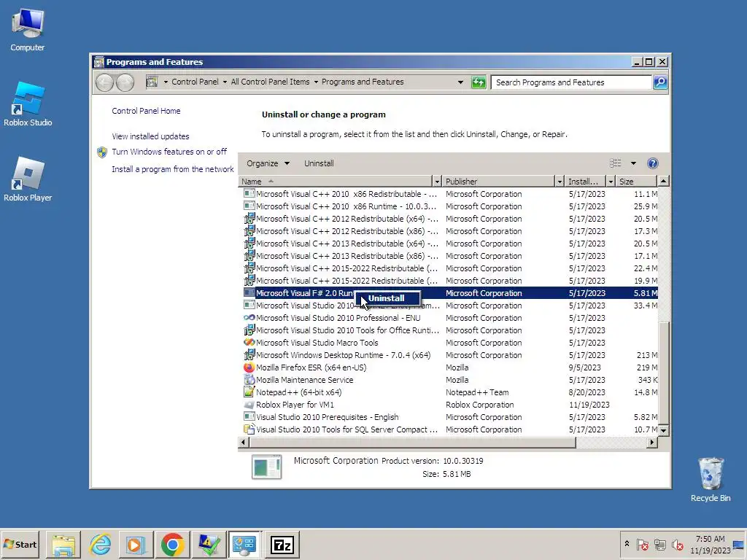
Task: Open the blue Help question mark icon
Action: (x=653, y=163)
